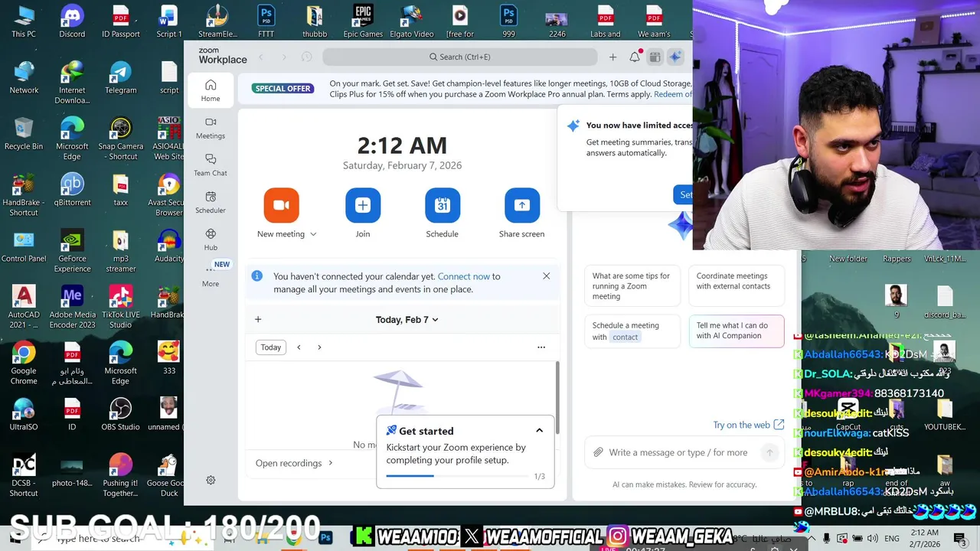Open the AI Companion sparkle icon
The height and width of the screenshot is (551, 980).
click(x=675, y=57)
